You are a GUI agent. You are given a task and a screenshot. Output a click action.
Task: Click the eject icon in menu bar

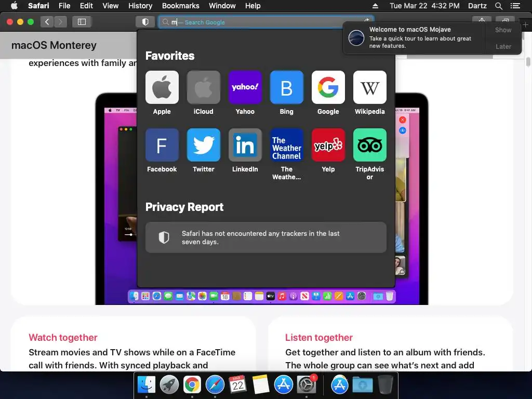pos(375,6)
